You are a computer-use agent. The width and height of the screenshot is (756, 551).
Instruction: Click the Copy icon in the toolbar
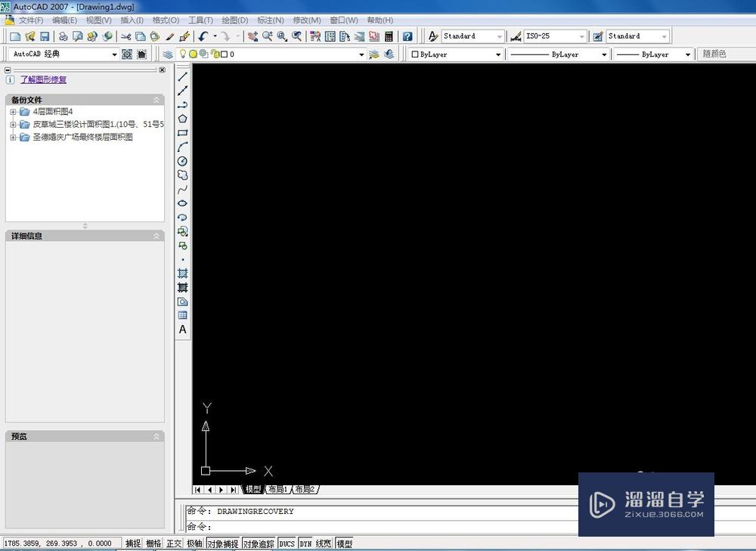click(x=141, y=36)
